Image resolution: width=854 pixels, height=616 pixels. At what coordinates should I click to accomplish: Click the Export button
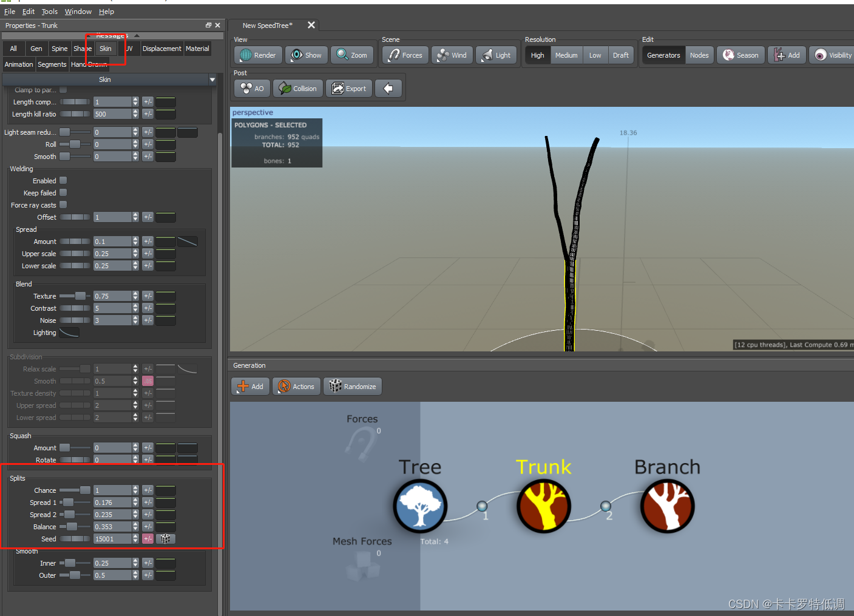tap(349, 89)
